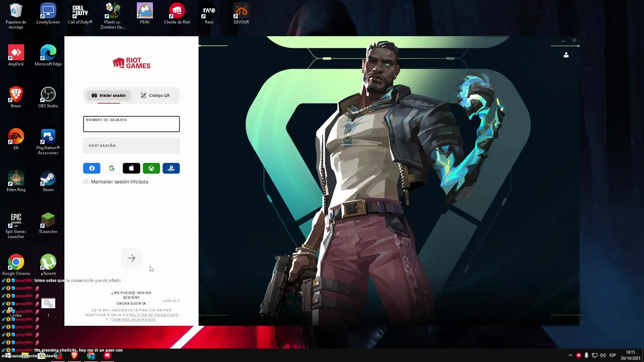Select the Cliente de Riot desktop icon
The image size is (644, 362).
coord(177,14)
